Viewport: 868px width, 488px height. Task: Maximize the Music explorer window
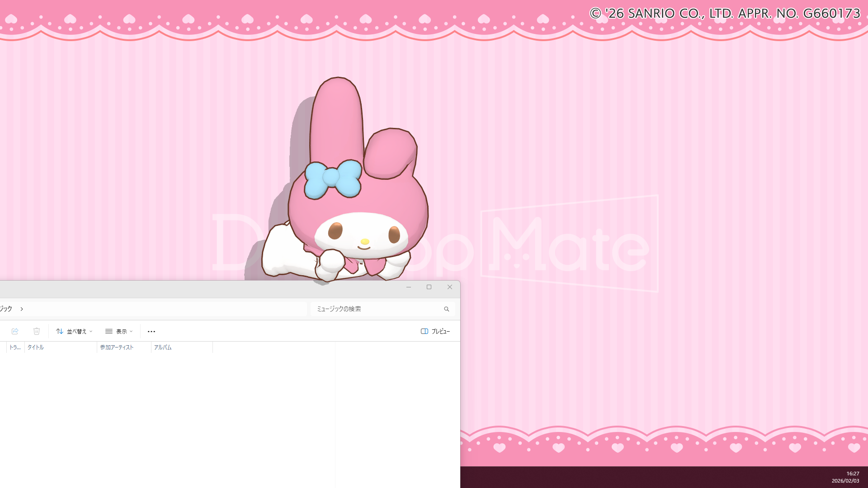(429, 287)
